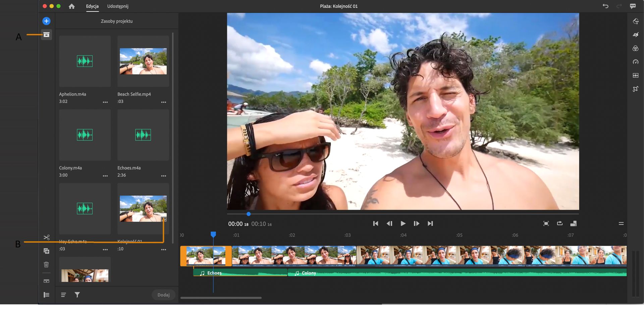Open the Color panel icon
Viewport: 644px width, 309px height.
[636, 48]
